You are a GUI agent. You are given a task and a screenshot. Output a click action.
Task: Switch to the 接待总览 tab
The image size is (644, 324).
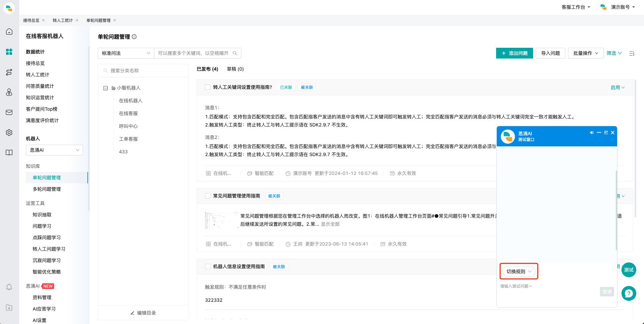coord(31,20)
